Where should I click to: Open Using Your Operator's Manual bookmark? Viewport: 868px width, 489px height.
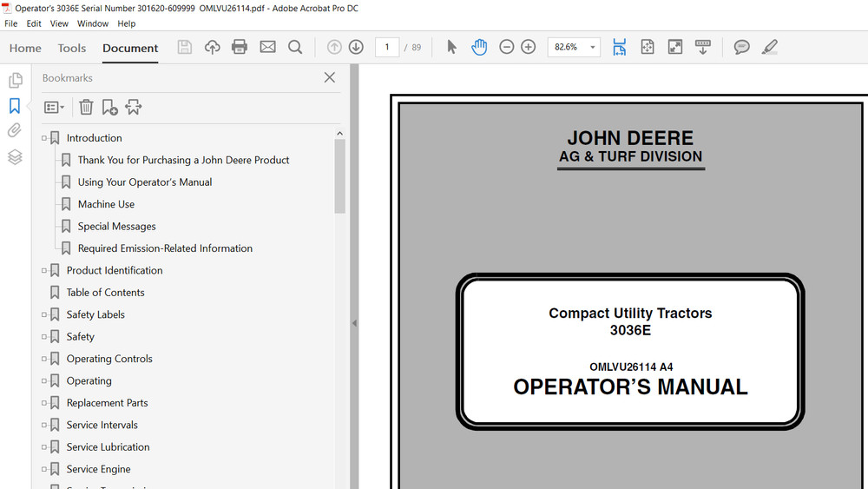(144, 182)
